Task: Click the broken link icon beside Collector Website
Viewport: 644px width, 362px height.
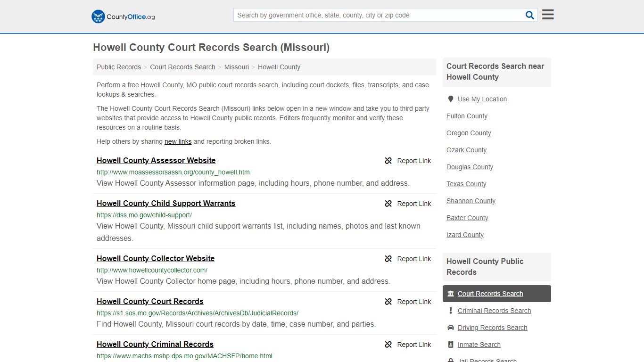Action: pos(388,259)
